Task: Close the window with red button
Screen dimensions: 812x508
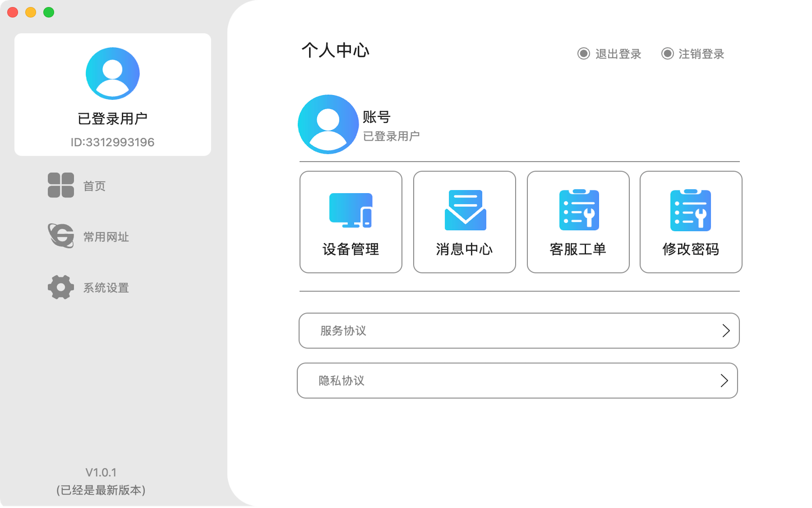Action: point(13,12)
